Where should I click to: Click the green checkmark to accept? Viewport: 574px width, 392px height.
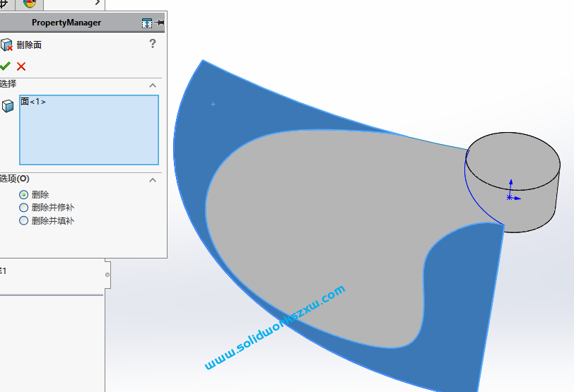[5, 66]
